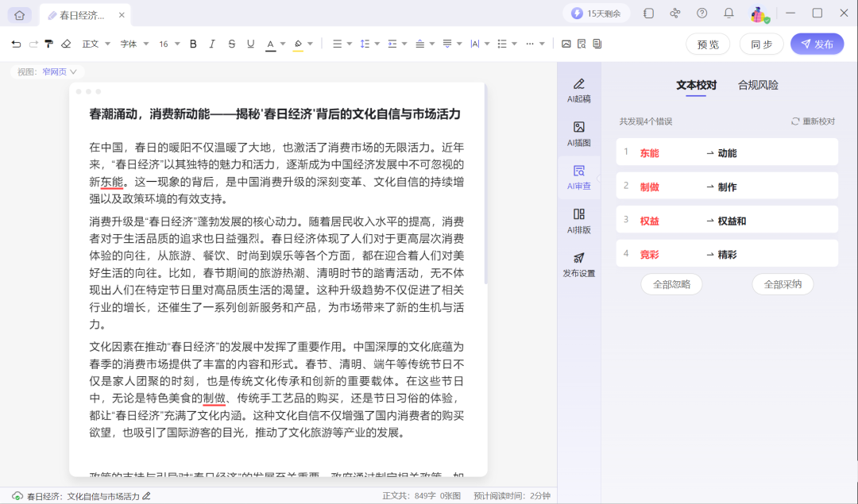The height and width of the screenshot is (504, 858).
Task: Click the find in document icon
Action: click(x=582, y=44)
